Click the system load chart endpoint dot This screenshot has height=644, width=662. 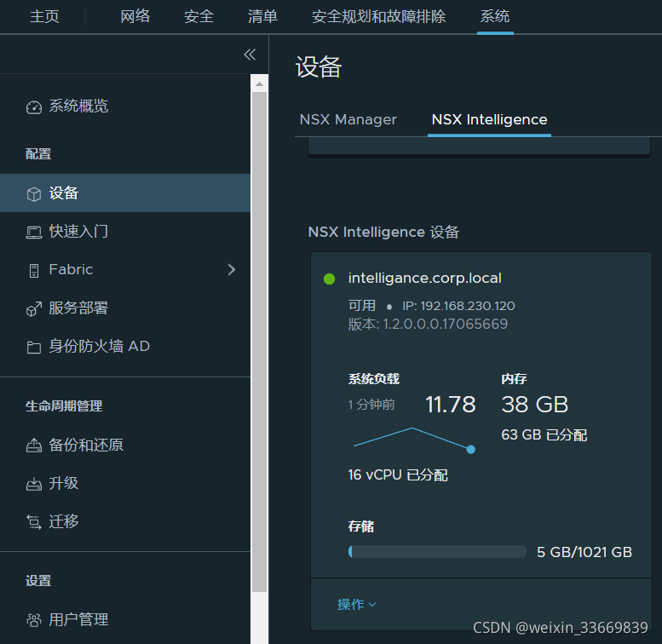tap(471, 450)
